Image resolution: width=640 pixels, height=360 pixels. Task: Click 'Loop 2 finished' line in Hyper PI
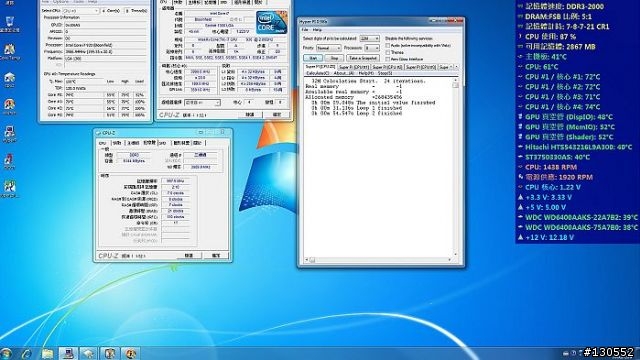pyautogui.click(x=357, y=113)
